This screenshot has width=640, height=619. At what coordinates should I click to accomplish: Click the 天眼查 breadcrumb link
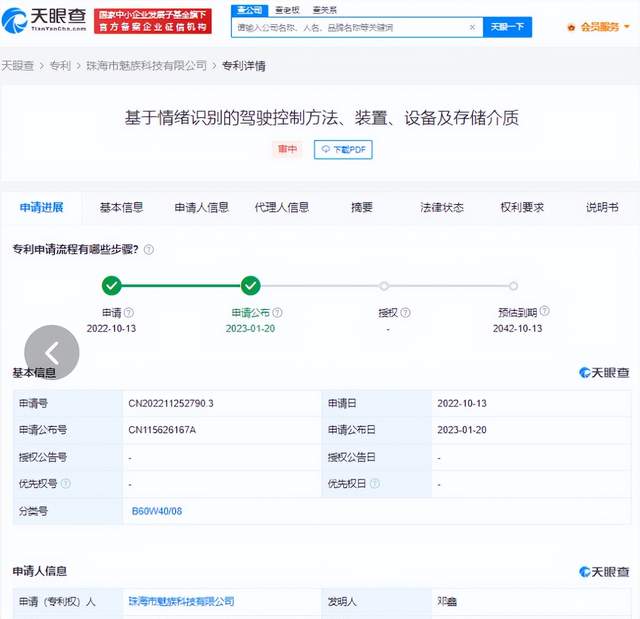pyautogui.click(x=17, y=66)
